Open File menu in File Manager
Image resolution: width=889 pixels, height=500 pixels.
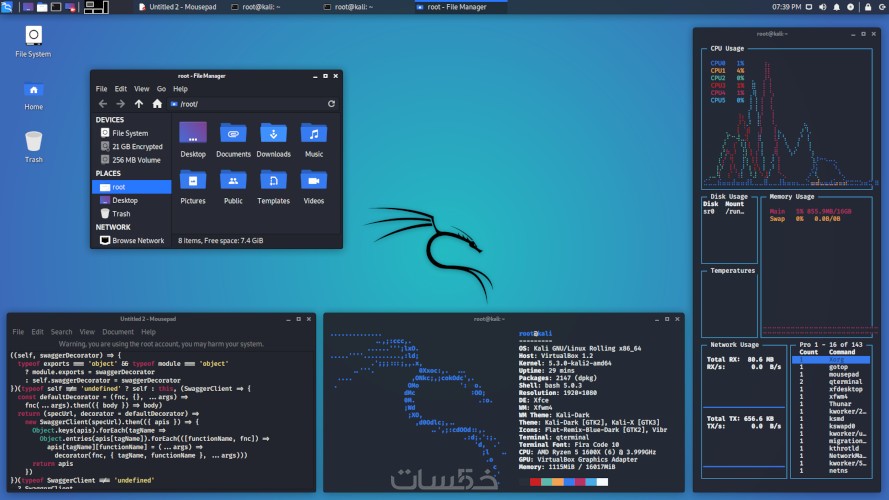point(101,88)
